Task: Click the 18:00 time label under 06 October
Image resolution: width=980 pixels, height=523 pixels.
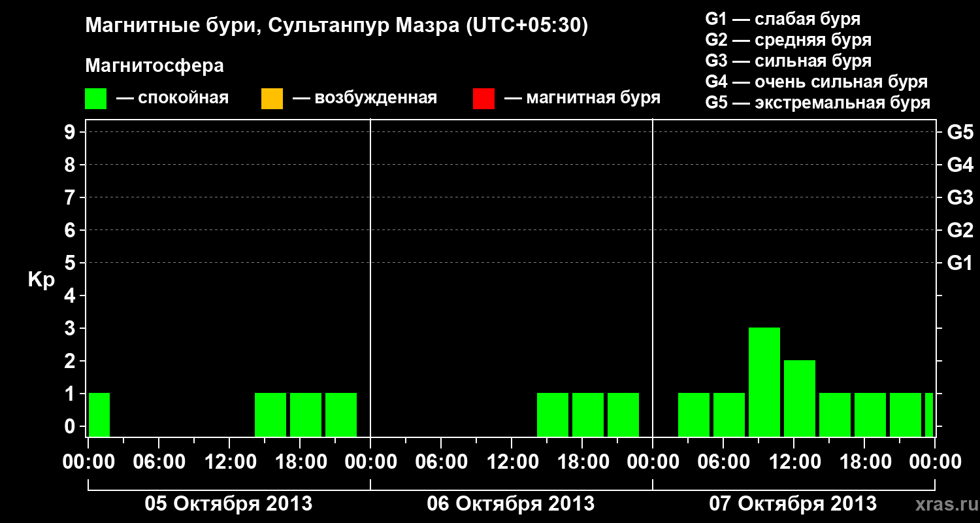Action: (582, 462)
